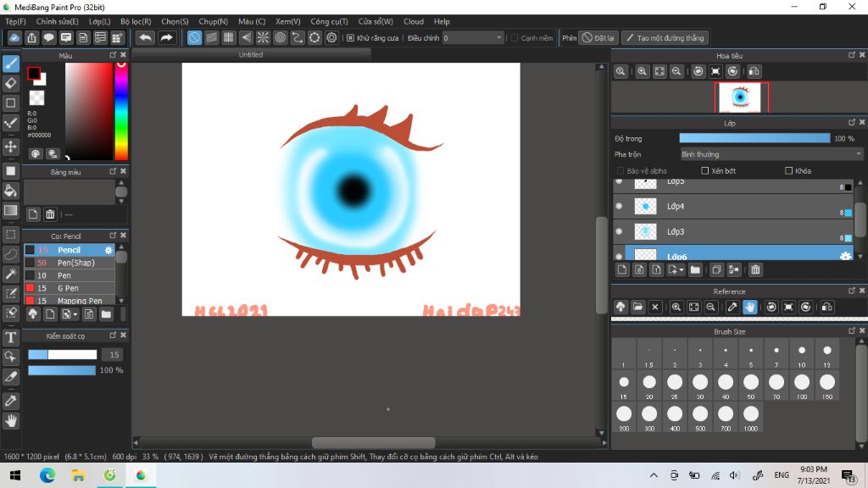868x488 pixels.
Task: Zoom out on the Navigator panel
Action: [x=676, y=71]
